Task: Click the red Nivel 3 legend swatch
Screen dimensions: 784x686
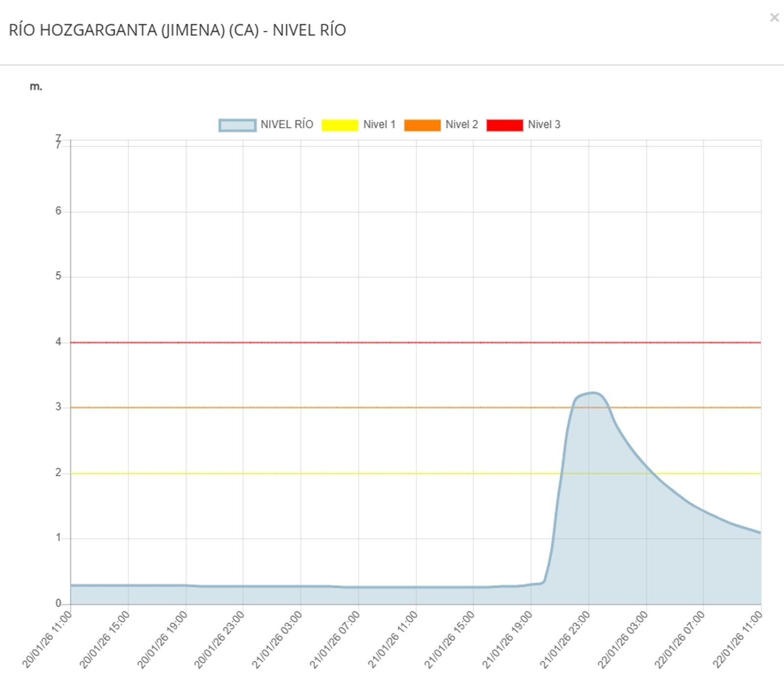Action: tap(504, 125)
